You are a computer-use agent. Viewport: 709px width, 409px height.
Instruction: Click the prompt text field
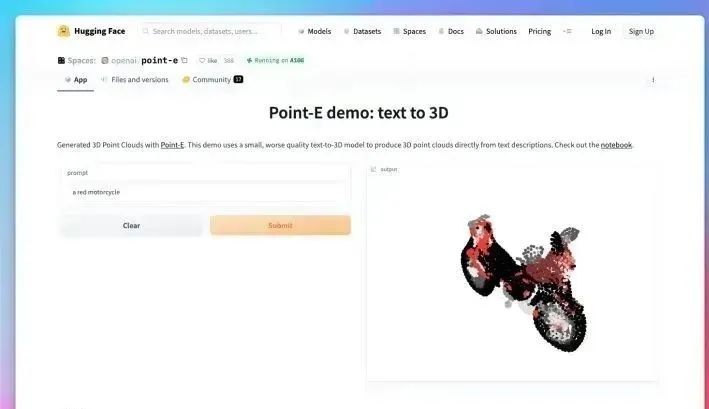(206, 192)
